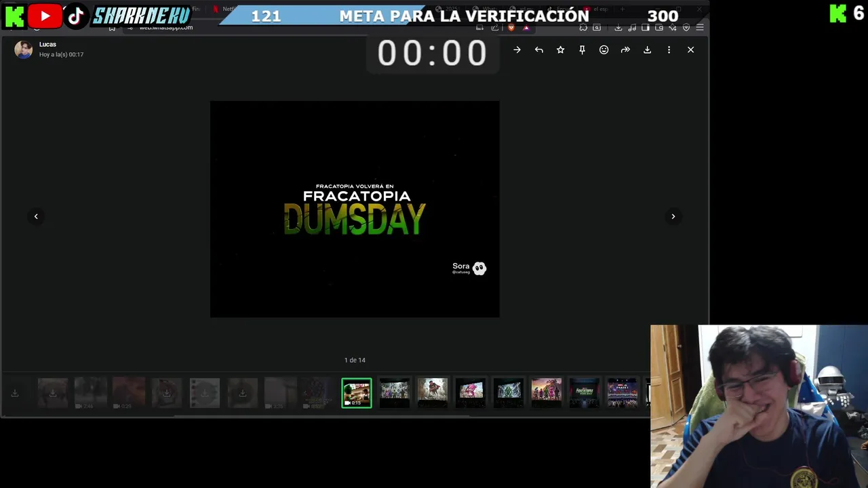The width and height of the screenshot is (868, 488).
Task: Open the thumbnail of characters on cinema screen
Action: point(395,393)
